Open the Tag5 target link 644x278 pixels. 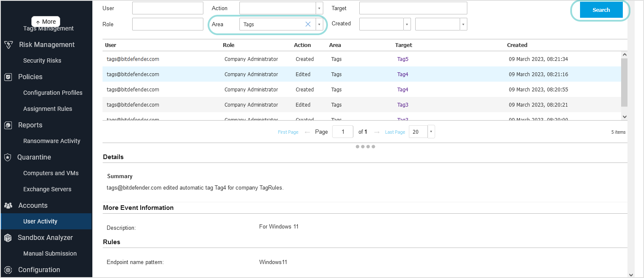click(402, 59)
